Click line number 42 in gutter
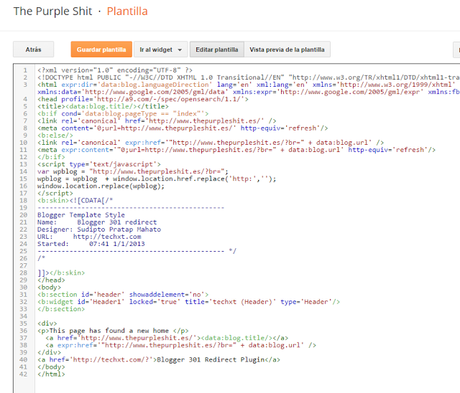Viewport: 460px width, 393px height. pos(23,374)
